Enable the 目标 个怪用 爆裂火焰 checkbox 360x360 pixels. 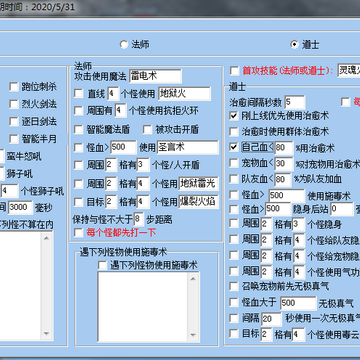click(78, 202)
